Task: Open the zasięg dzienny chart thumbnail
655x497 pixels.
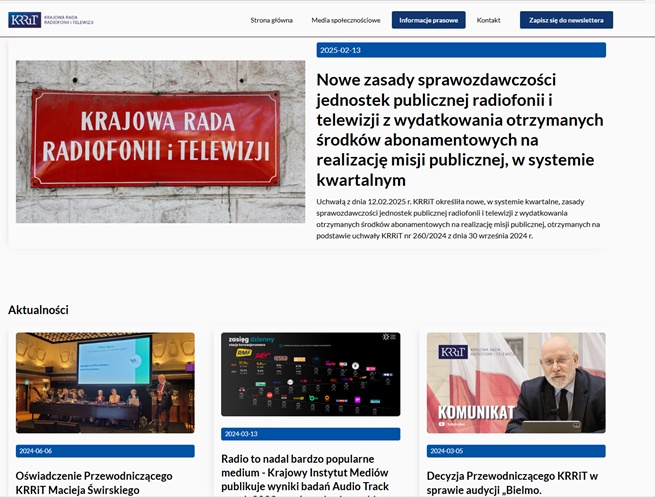Action: pos(310,374)
